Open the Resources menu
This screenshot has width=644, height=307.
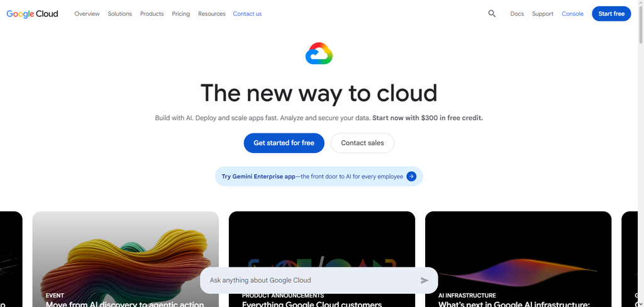pos(211,14)
